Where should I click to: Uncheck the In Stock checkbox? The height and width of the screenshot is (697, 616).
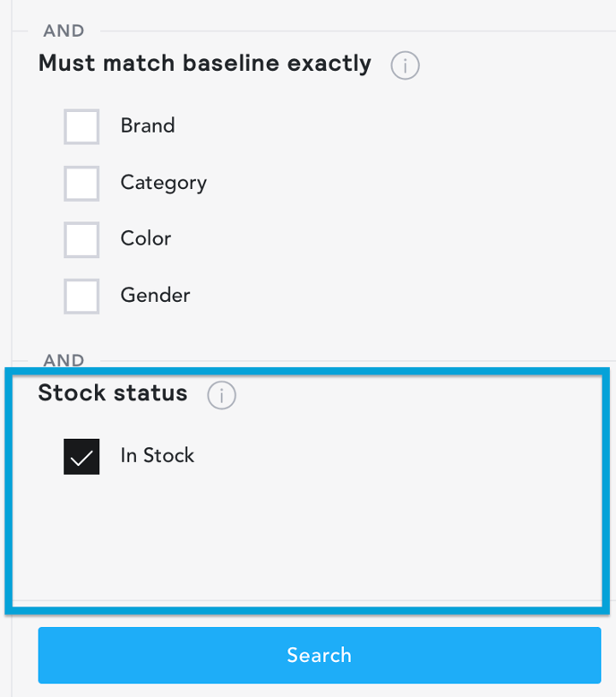pos(81,457)
